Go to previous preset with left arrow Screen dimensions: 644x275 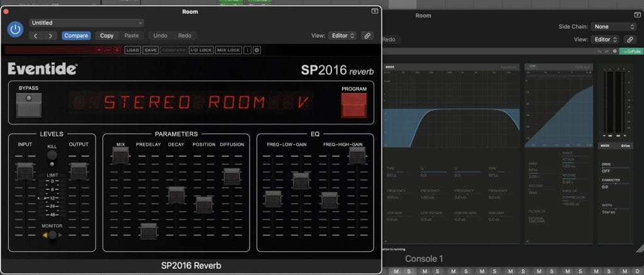(x=36, y=36)
